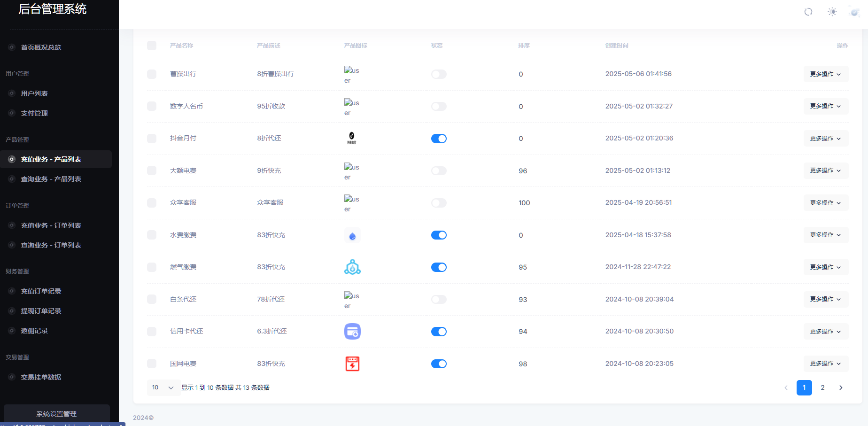Click the water droplet icon for 水费缴费
The image size is (868, 426).
352,235
